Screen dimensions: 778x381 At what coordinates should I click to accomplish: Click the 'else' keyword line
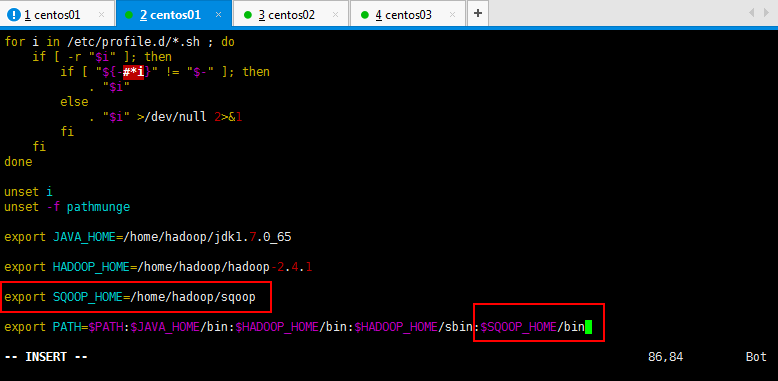(x=74, y=102)
